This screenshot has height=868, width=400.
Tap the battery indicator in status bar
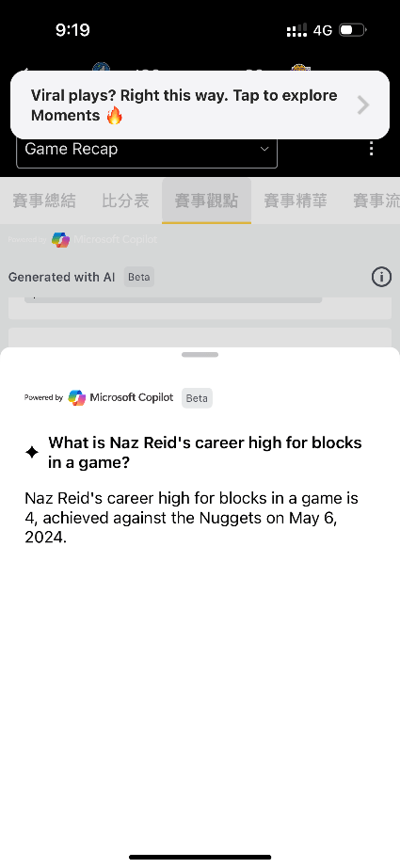352,30
